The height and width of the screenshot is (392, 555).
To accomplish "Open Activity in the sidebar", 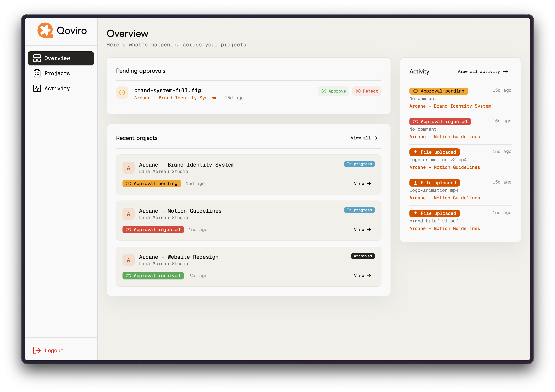I will 61,88.
